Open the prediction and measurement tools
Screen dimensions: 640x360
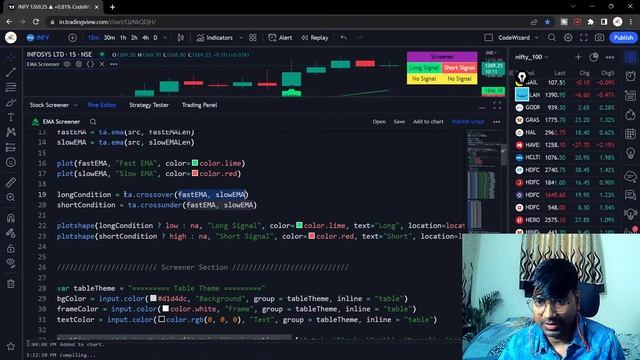point(11,147)
